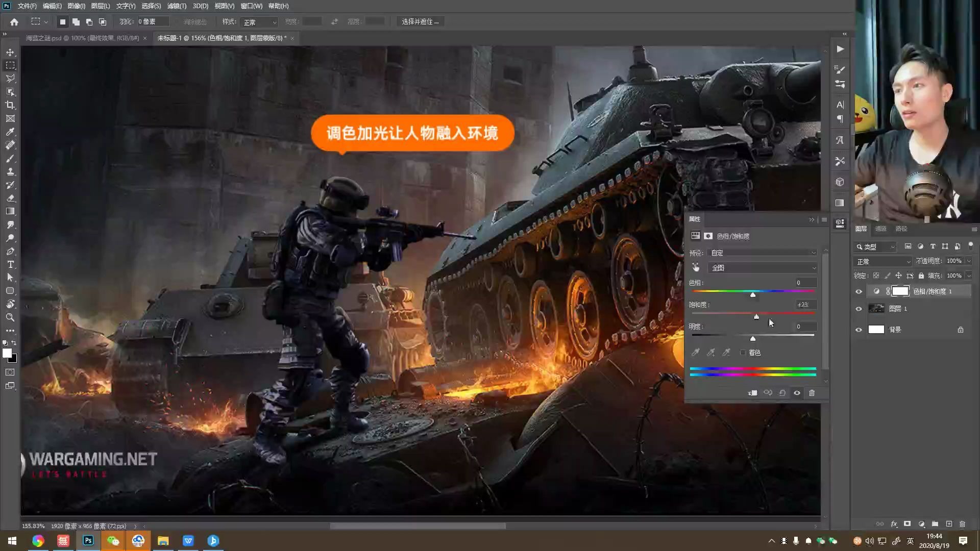Open WeChat from the taskbar

pos(113,541)
